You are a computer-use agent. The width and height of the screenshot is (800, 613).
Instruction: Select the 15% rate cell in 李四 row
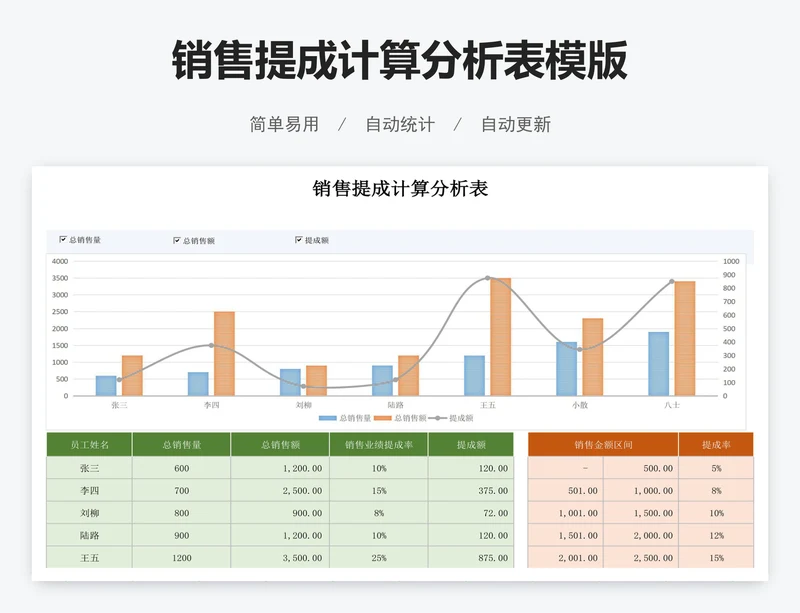click(379, 491)
